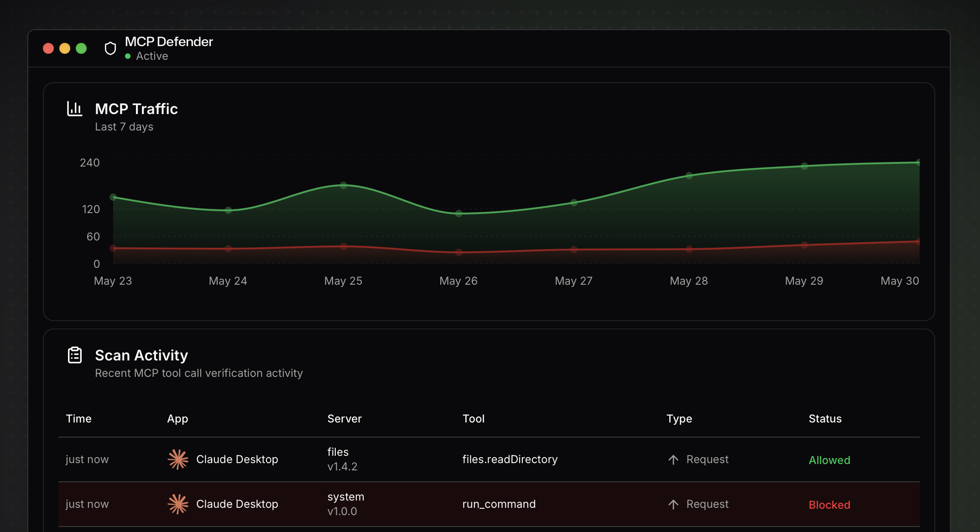The height and width of the screenshot is (532, 980).
Task: Click the Tool column header
Action: [x=473, y=418]
